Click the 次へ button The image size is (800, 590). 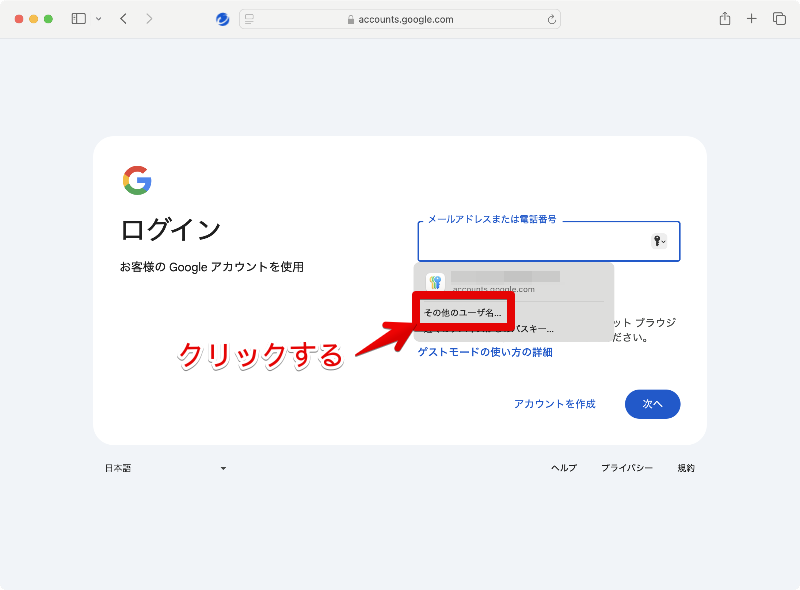click(x=653, y=404)
